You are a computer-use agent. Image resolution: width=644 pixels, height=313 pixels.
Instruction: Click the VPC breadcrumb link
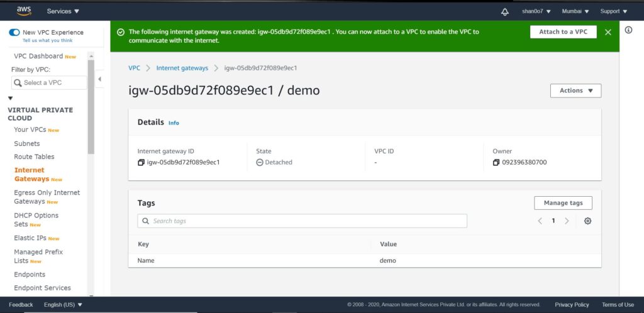tap(135, 68)
